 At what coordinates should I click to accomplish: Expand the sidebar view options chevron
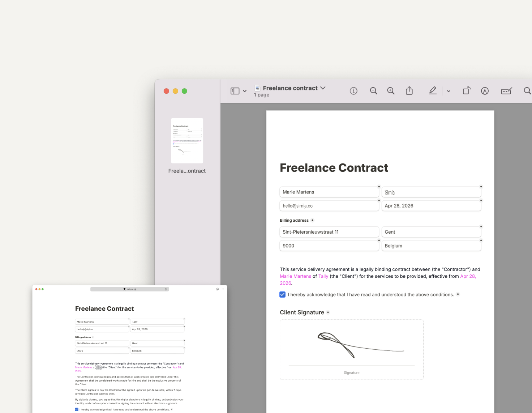(245, 91)
